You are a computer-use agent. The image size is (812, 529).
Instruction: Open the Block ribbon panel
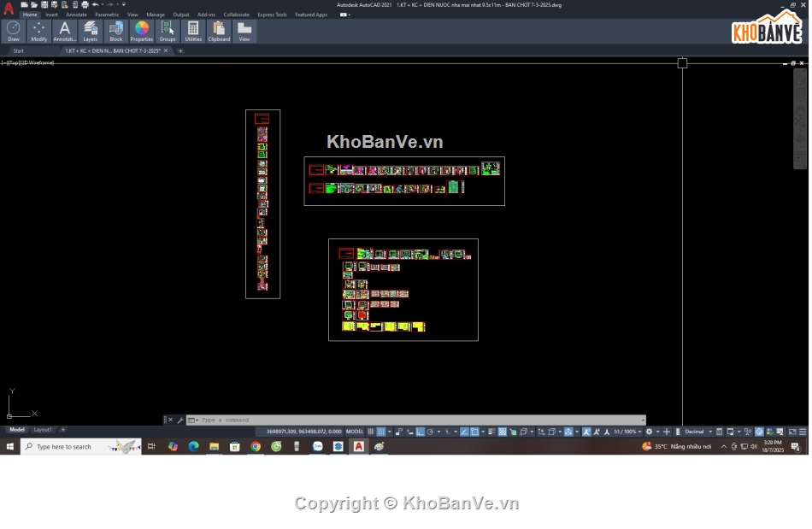116,31
